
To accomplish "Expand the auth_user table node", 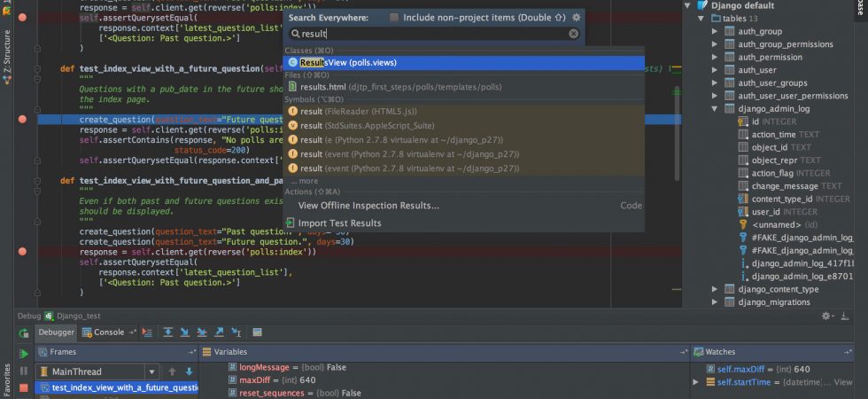I will coord(715,70).
